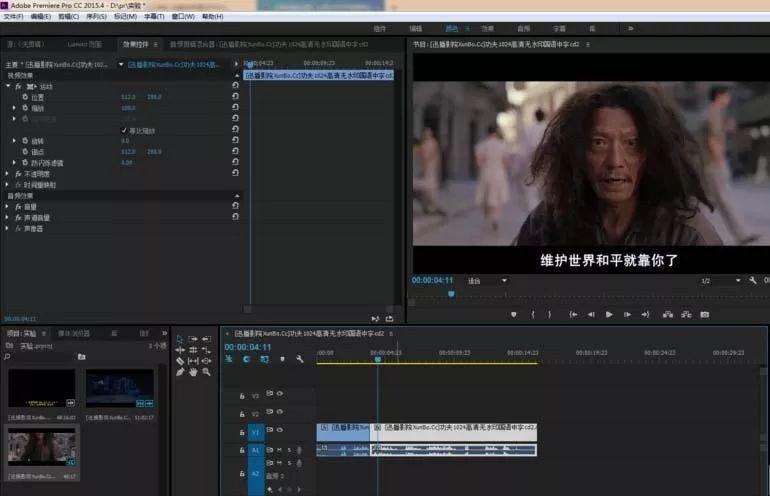Switch to 效果控件 tab
770x496 pixels.
136,44
